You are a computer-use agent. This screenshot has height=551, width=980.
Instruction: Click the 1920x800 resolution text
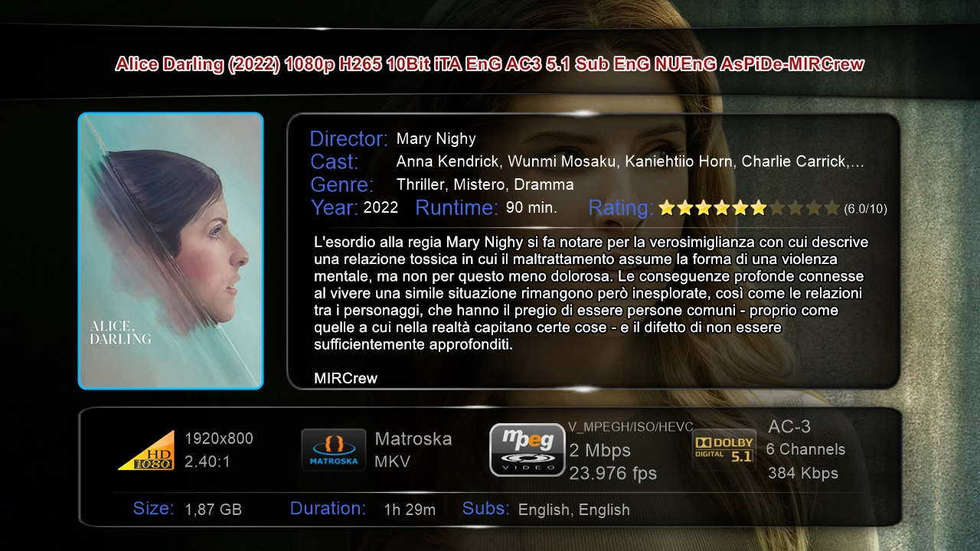click(x=219, y=439)
